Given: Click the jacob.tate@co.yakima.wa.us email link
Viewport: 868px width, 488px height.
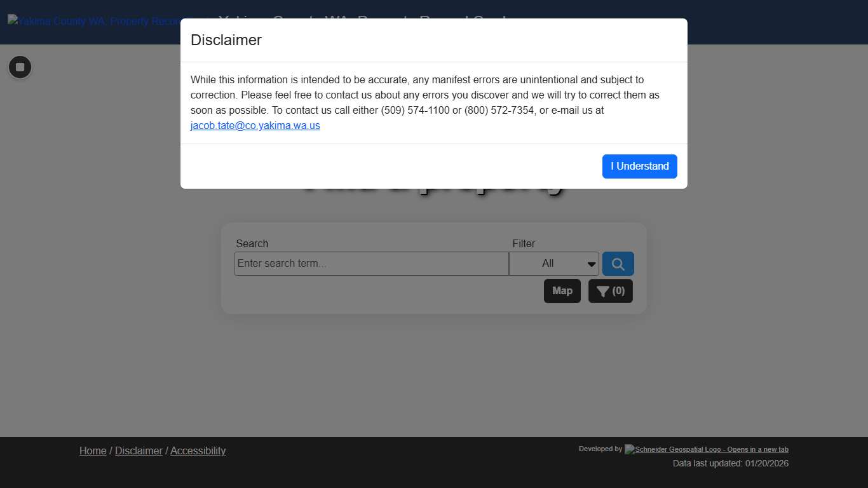Looking at the screenshot, I should 255,126.
